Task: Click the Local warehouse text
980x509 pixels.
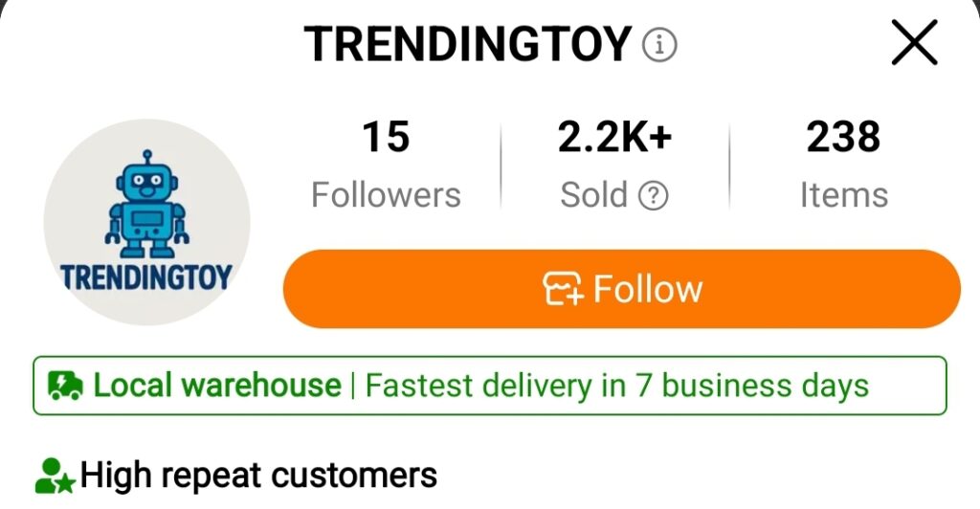Action: (x=216, y=386)
